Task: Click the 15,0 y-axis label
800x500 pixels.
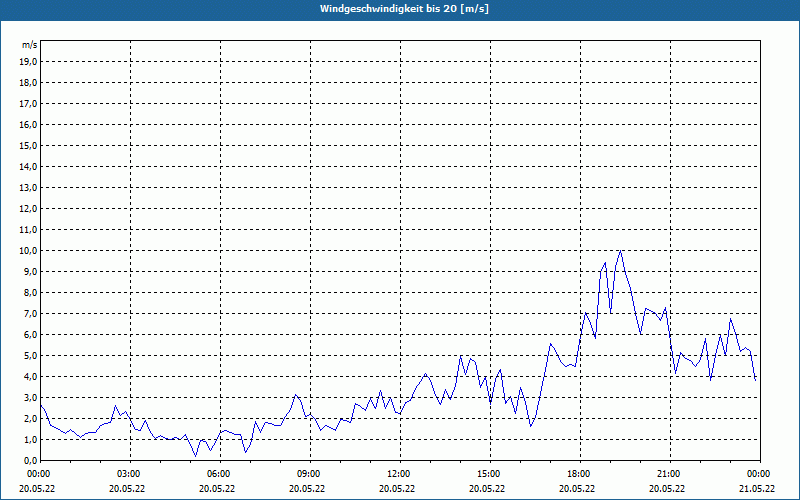Action: pyautogui.click(x=28, y=145)
